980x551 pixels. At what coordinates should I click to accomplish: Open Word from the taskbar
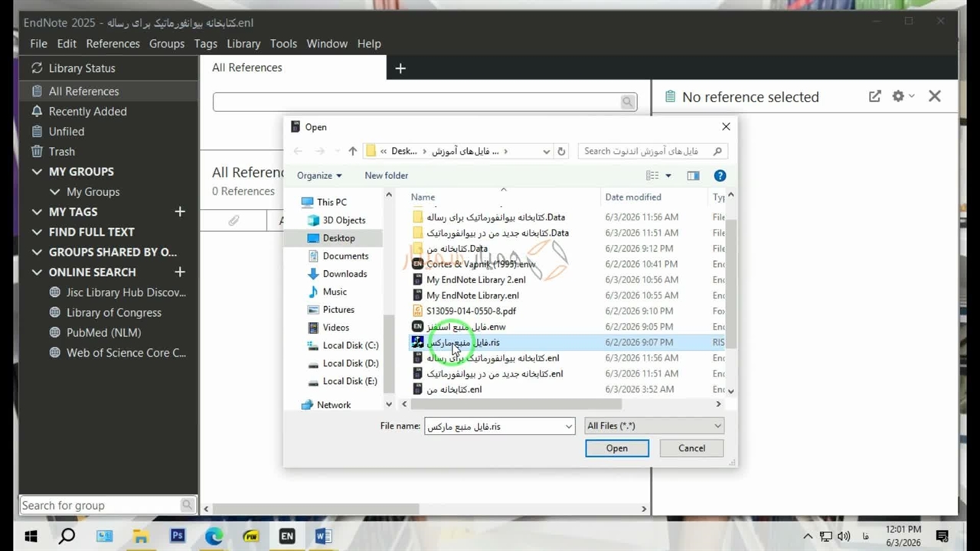(x=323, y=536)
